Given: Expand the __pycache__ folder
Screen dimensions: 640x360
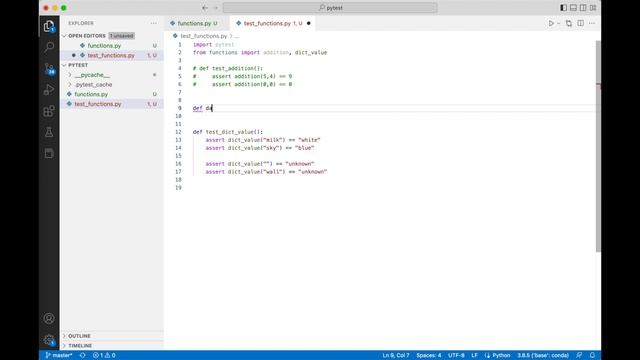Looking at the screenshot, I should pos(92,75).
